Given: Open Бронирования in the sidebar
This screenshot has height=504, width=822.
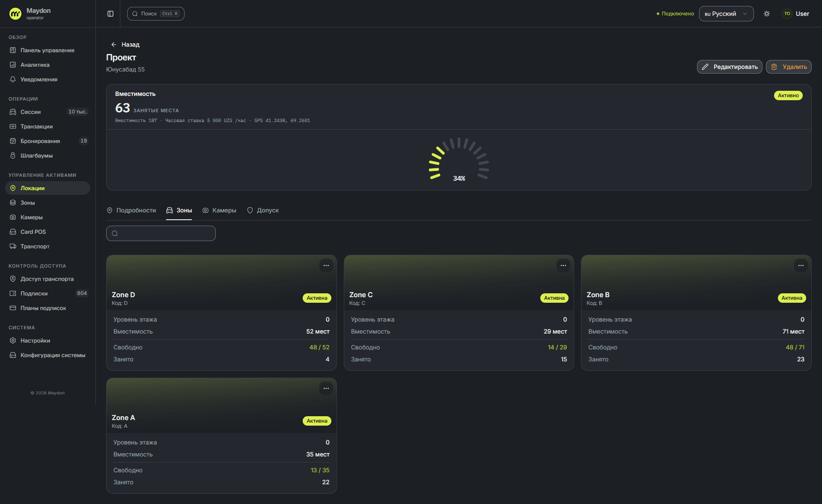Looking at the screenshot, I should coord(48,141).
